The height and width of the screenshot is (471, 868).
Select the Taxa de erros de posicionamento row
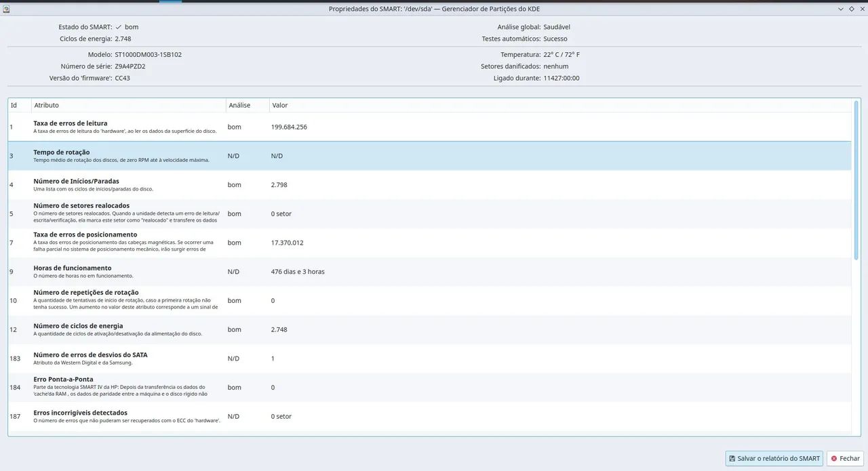pos(430,243)
